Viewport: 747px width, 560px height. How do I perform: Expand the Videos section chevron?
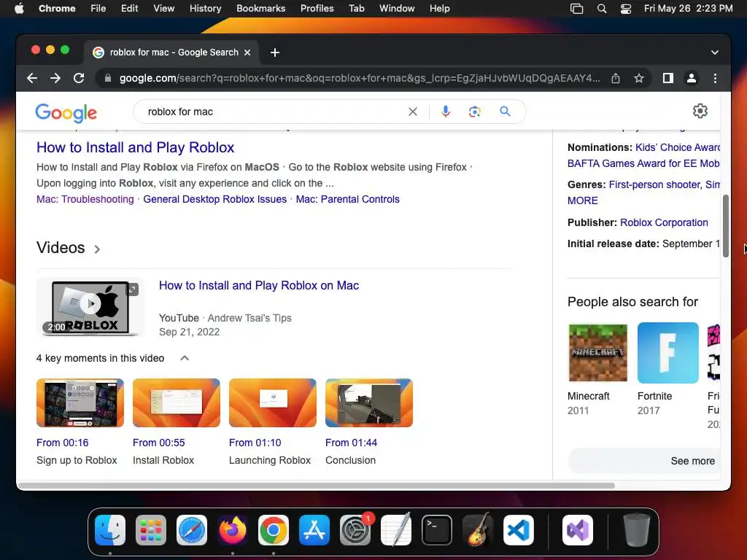tap(97, 249)
